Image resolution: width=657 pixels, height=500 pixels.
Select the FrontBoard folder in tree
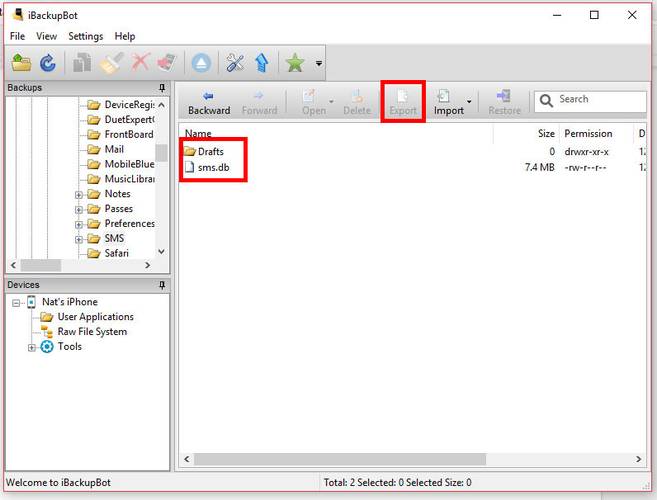tap(120, 134)
